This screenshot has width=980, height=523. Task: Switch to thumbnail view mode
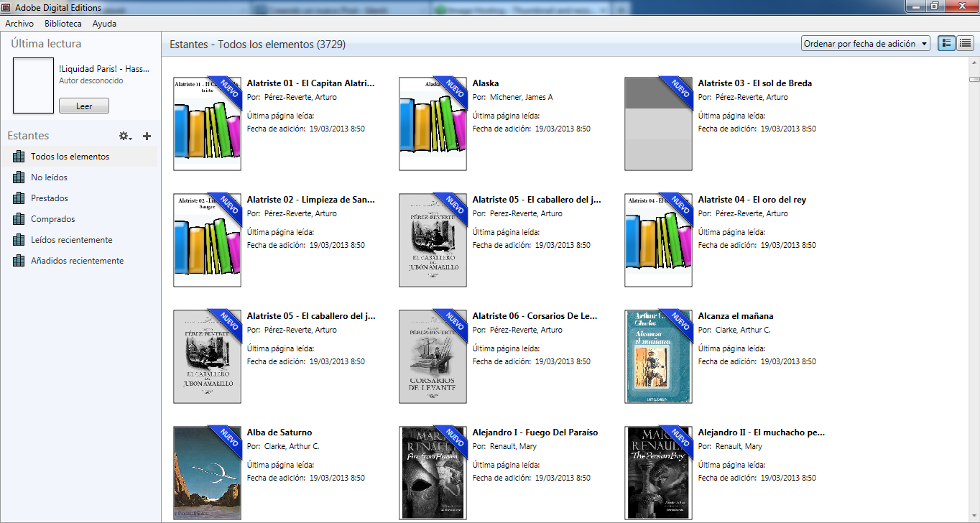coord(947,44)
